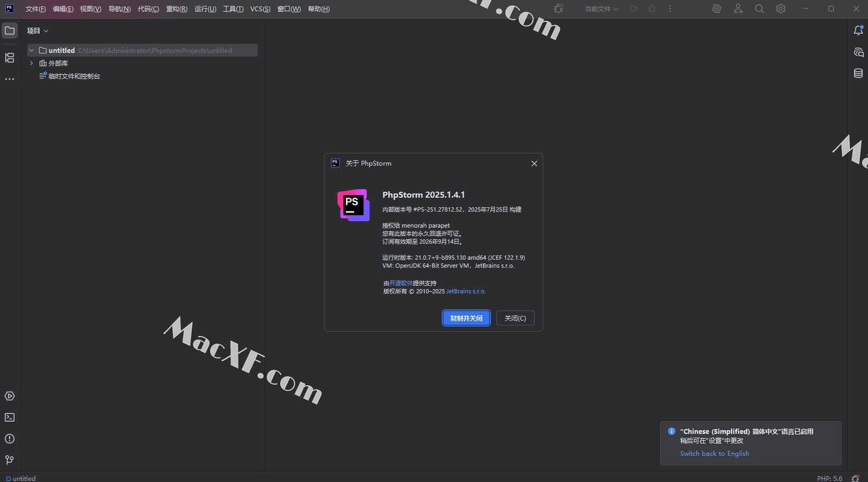This screenshot has width=868, height=482.
Task: Open the Database tool window icon
Action: [x=858, y=73]
